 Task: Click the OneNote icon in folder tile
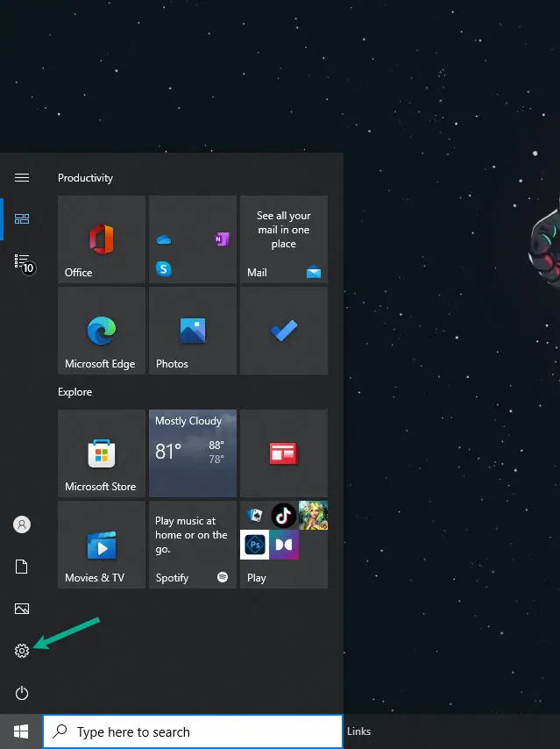pos(222,239)
